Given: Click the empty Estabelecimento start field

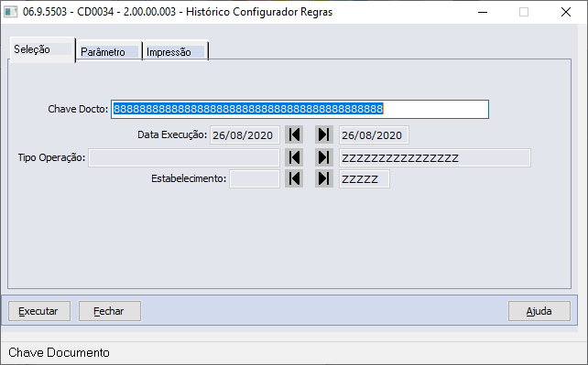Looking at the screenshot, I should point(255,179).
